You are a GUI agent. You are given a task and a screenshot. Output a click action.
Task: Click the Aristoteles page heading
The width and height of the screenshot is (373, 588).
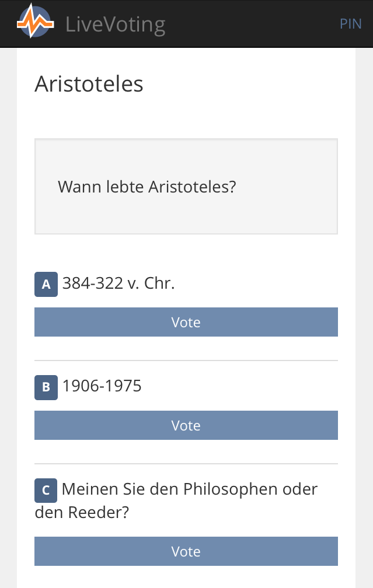point(89,84)
